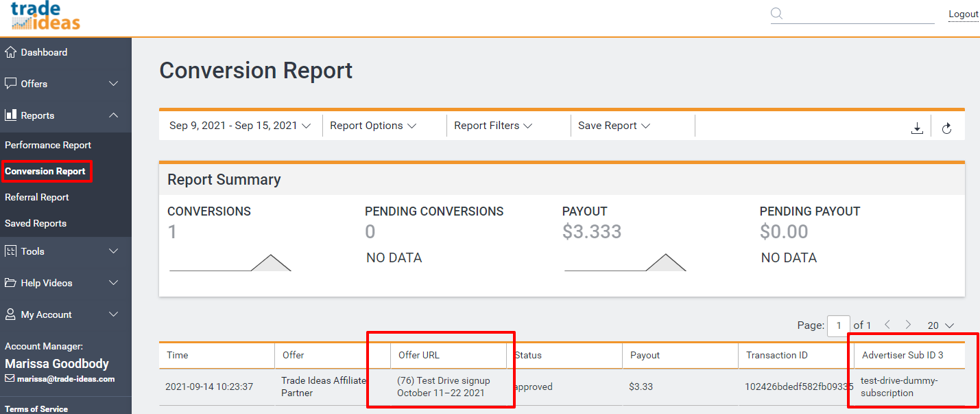The image size is (980, 414).
Task: Click the Trade Ideas logo
Action: pyautogui.click(x=45, y=16)
